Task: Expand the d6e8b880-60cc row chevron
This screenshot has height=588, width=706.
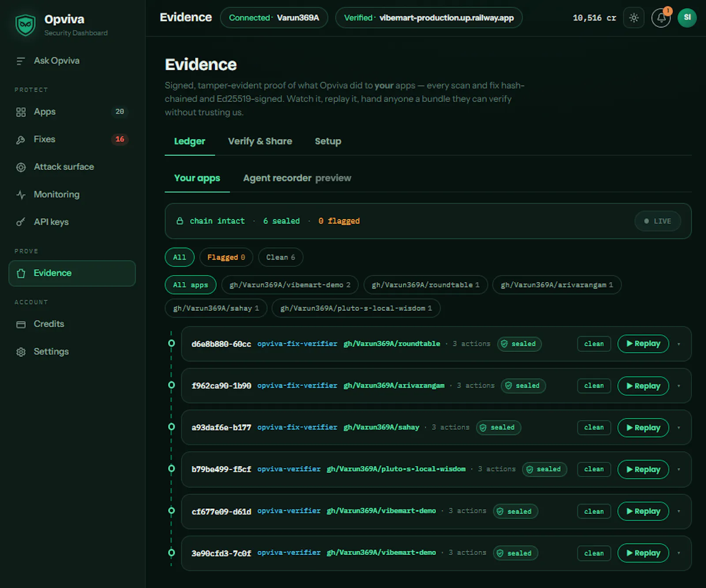Action: coord(679,344)
